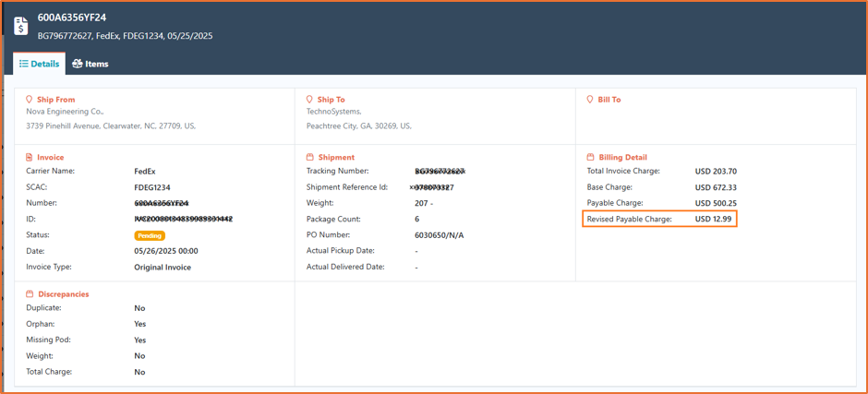Image resolution: width=868 pixels, height=394 pixels.
Task: Click the Invoice section icon
Action: 30,157
